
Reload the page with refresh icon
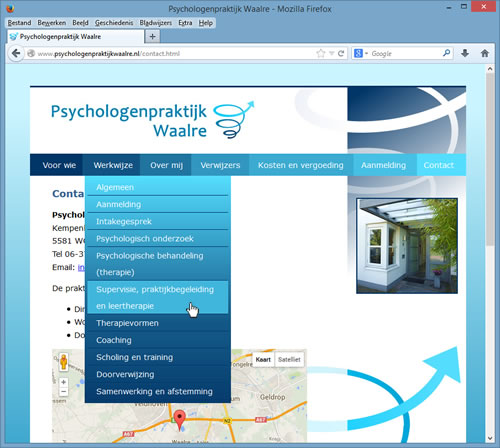click(x=341, y=53)
